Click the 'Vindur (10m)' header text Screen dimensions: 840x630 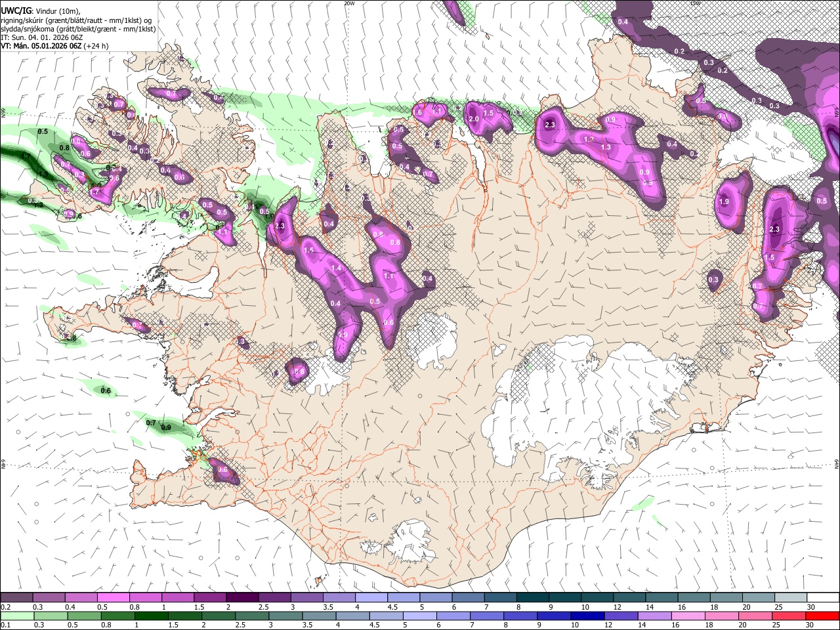pos(59,11)
